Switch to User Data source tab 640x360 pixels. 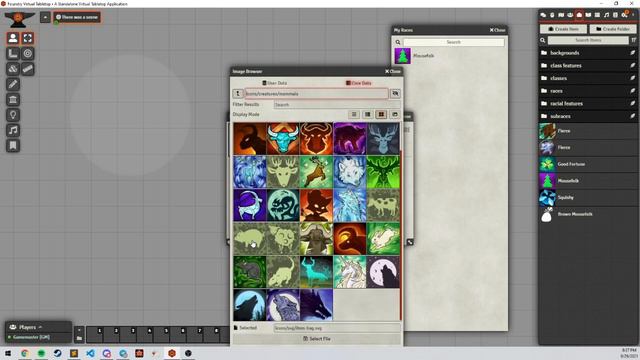[x=275, y=83]
